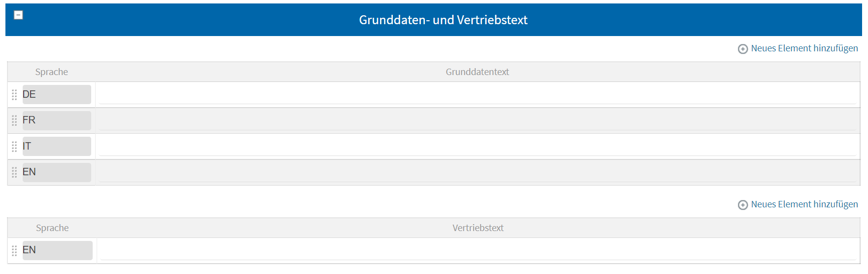This screenshot has width=868, height=274.
Task: Click the Vertriebstext input for the EN row
Action: [x=478, y=251]
